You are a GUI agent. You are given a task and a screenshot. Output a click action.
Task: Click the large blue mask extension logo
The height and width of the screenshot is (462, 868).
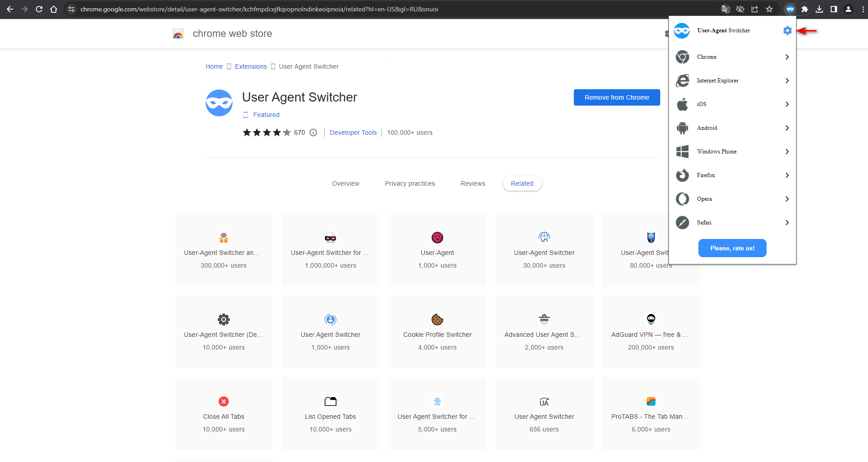[x=219, y=103]
